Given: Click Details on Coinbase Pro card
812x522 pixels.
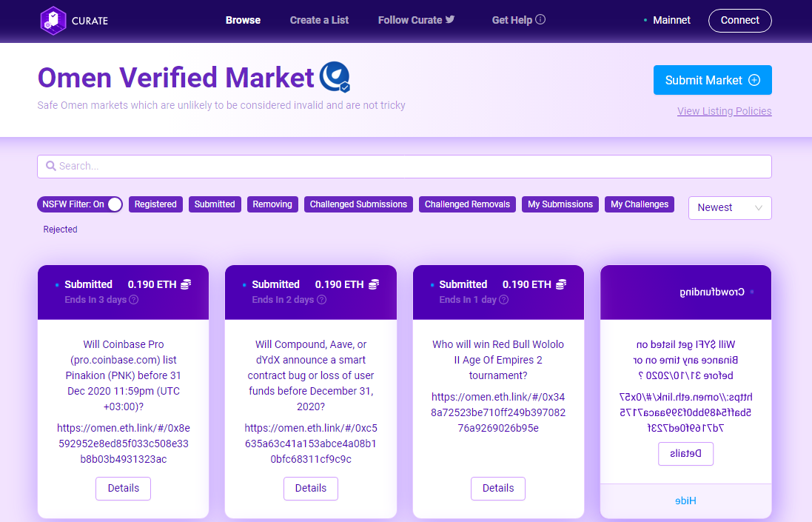Looking at the screenshot, I should [x=124, y=489].
